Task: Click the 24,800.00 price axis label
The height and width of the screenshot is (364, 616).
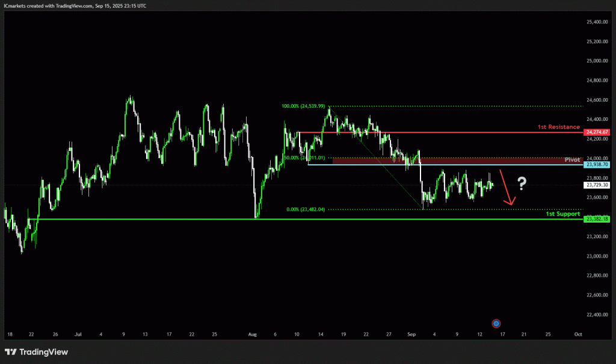Action: (597, 80)
